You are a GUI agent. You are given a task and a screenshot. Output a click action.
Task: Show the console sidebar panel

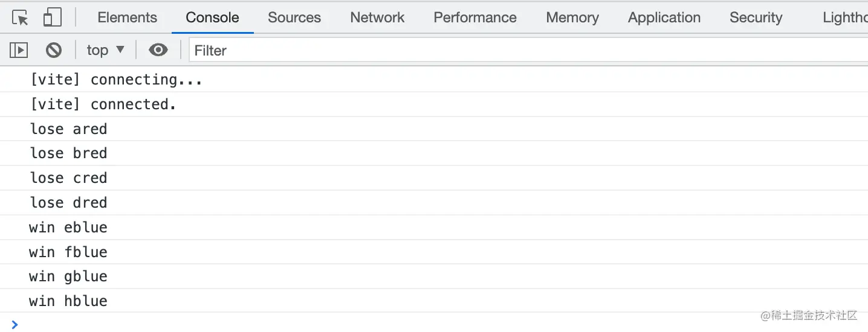tap(19, 50)
